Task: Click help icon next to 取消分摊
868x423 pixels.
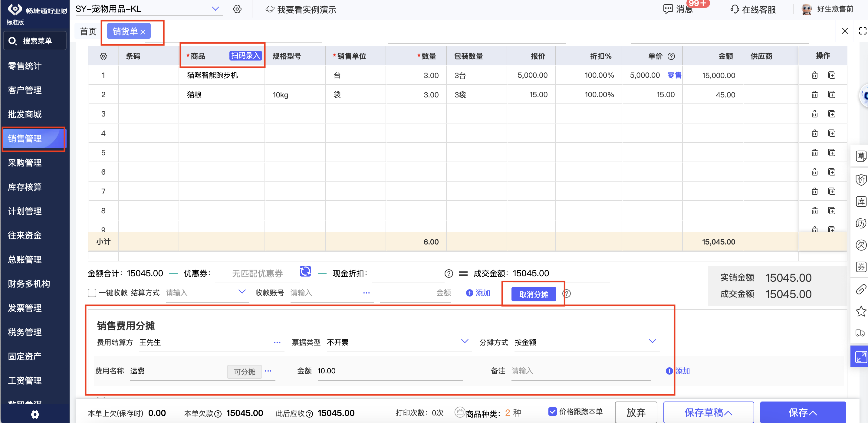Action: (567, 294)
